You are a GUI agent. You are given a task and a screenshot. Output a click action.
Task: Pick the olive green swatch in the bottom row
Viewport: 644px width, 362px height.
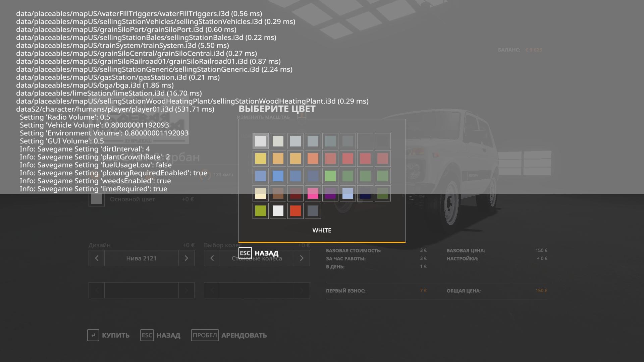[261, 211]
